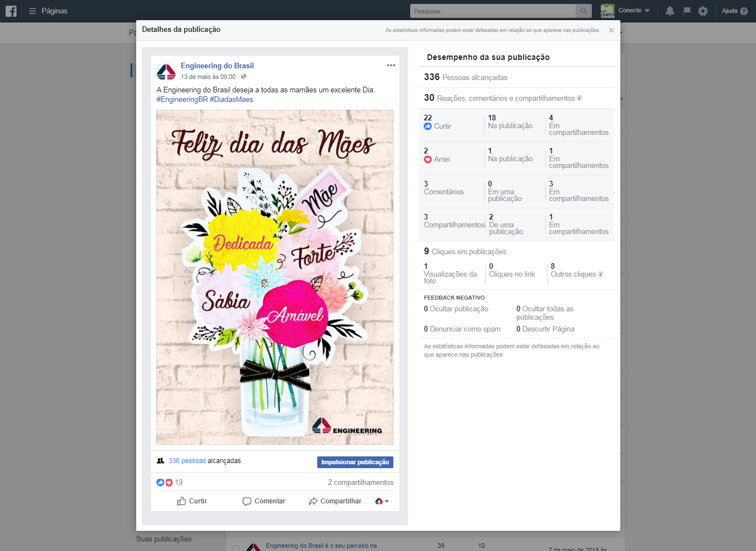Open the #DiadasMaes hashtag
Image resolution: width=756 pixels, height=551 pixels.
point(231,100)
